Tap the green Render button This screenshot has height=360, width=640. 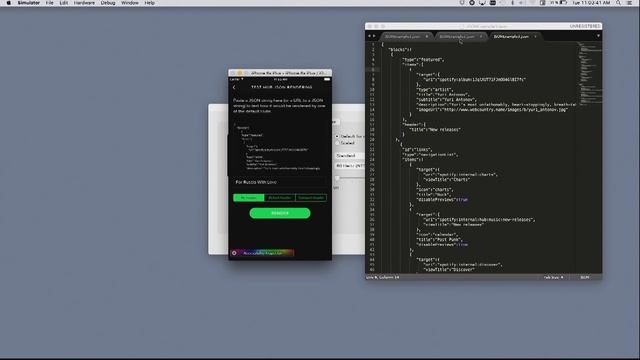280,213
